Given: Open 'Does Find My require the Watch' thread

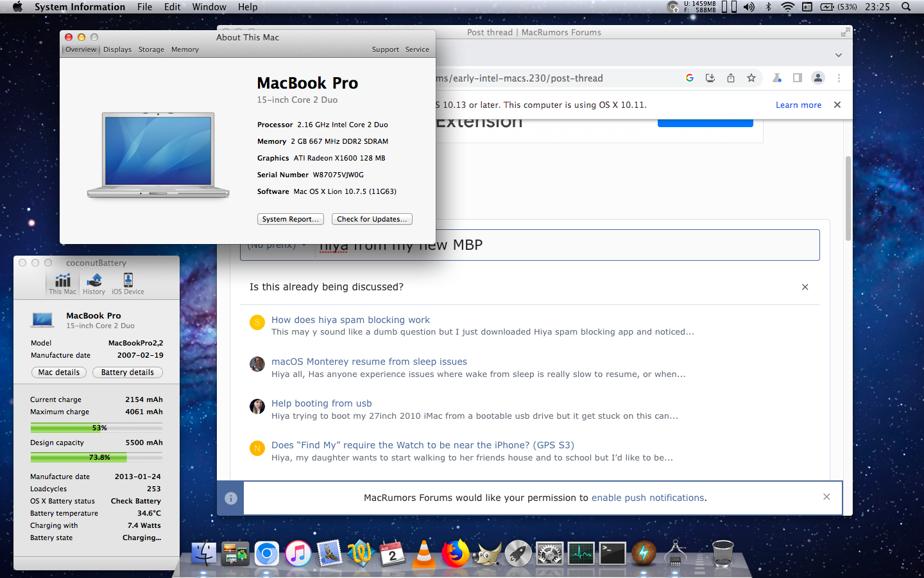Looking at the screenshot, I should point(423,445).
